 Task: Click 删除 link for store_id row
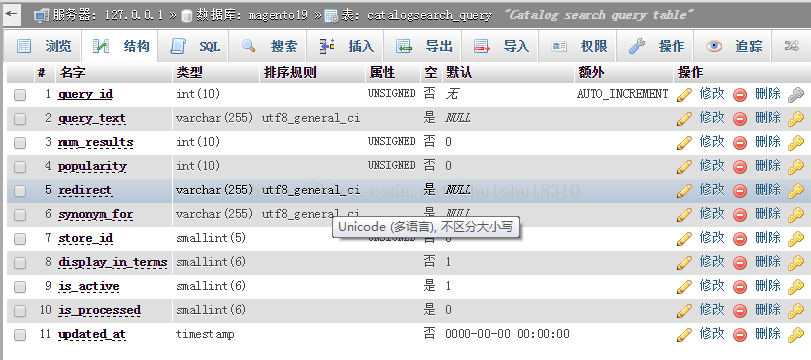768,238
